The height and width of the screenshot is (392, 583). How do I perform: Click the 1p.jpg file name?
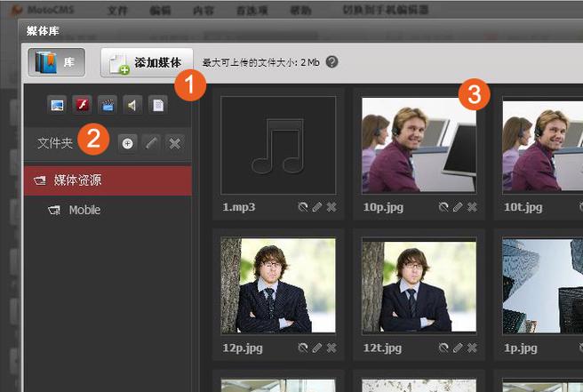click(x=521, y=348)
